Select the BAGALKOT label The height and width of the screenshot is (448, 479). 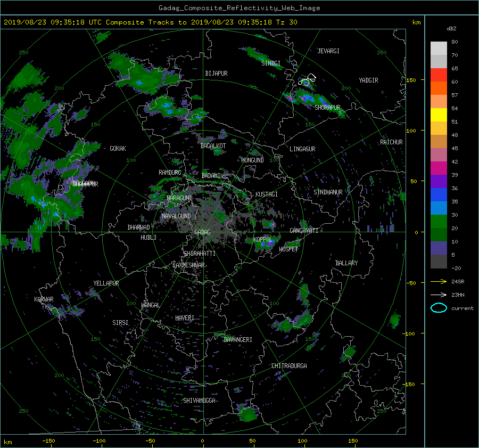pyautogui.click(x=213, y=146)
